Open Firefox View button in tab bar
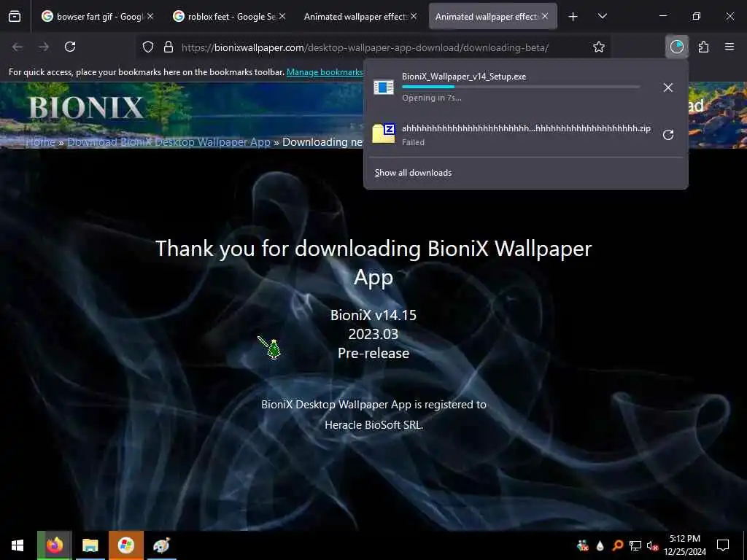 coord(15,17)
